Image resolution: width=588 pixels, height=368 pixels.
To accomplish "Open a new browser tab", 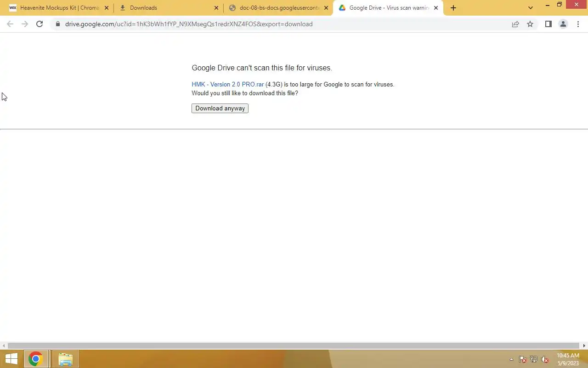I will click(453, 8).
